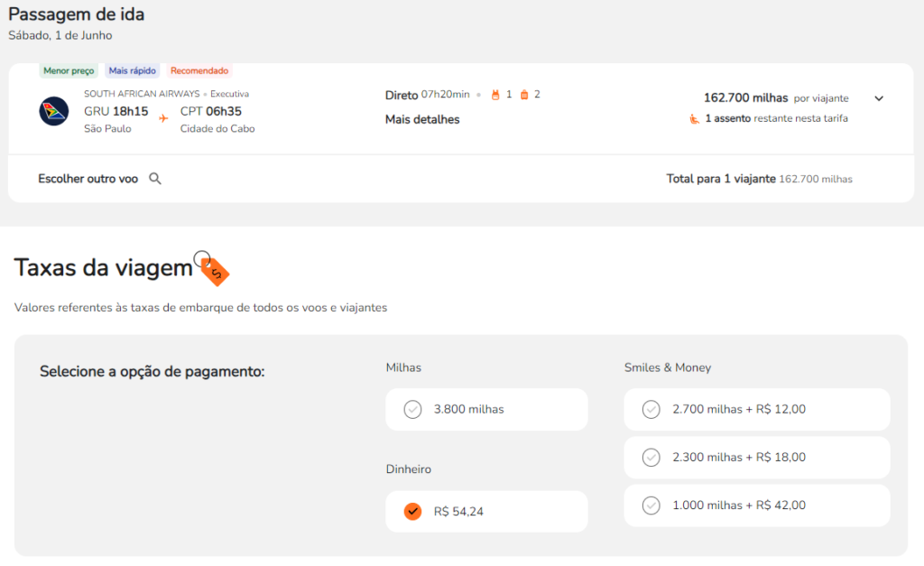Click Escolher outro voo link

[88, 179]
